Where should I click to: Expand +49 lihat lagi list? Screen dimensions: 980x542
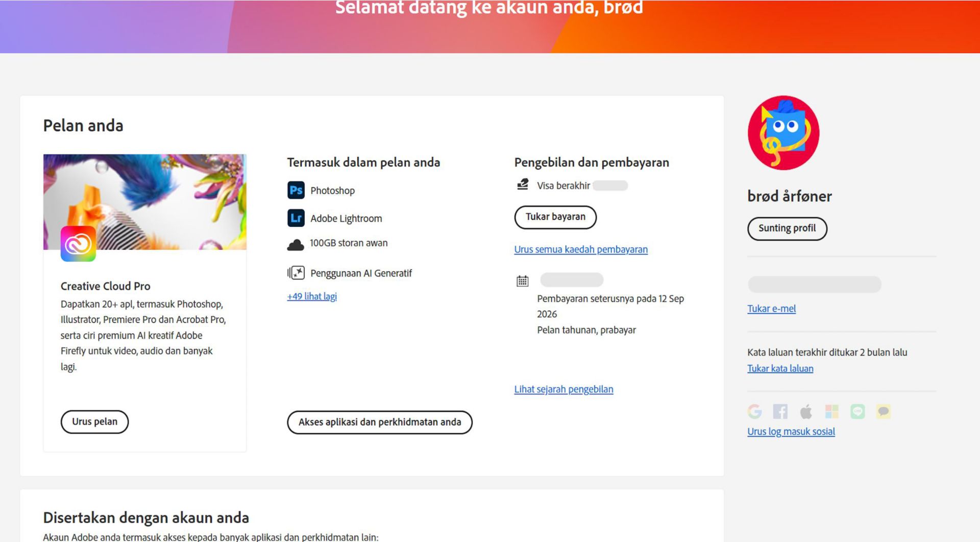(x=311, y=296)
